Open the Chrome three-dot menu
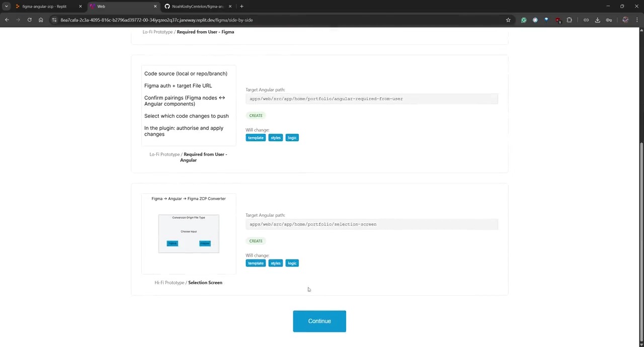This screenshot has height=347, width=644. pyautogui.click(x=637, y=20)
